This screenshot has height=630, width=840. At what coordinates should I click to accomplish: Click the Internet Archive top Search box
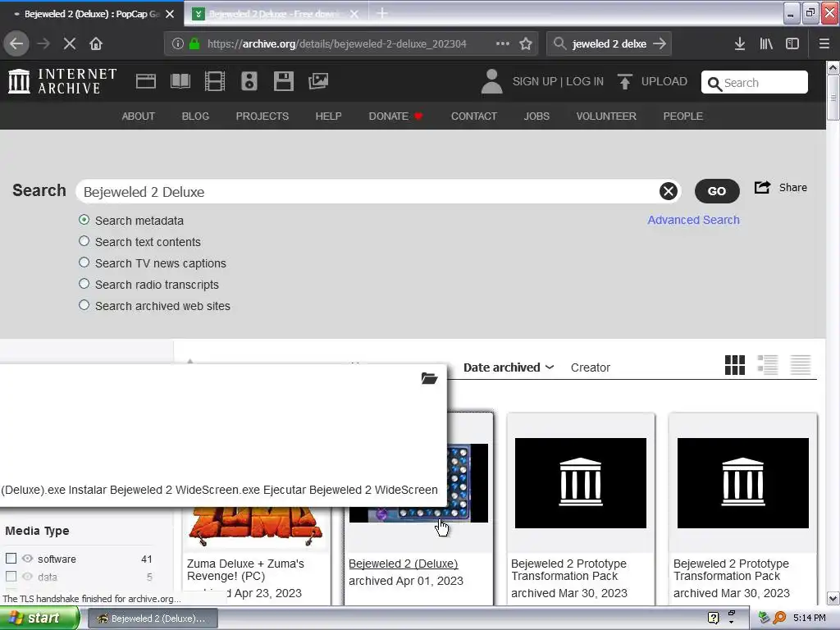click(x=755, y=83)
